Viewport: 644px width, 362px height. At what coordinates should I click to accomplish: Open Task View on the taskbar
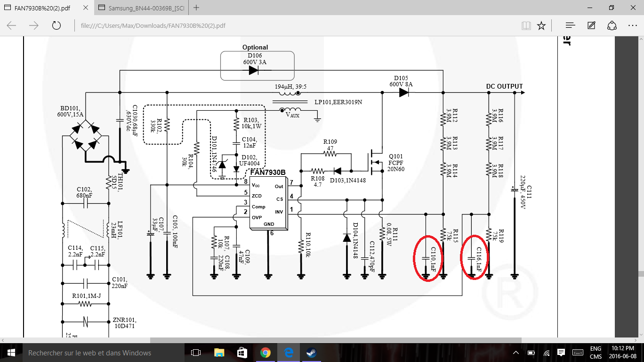[196, 353]
